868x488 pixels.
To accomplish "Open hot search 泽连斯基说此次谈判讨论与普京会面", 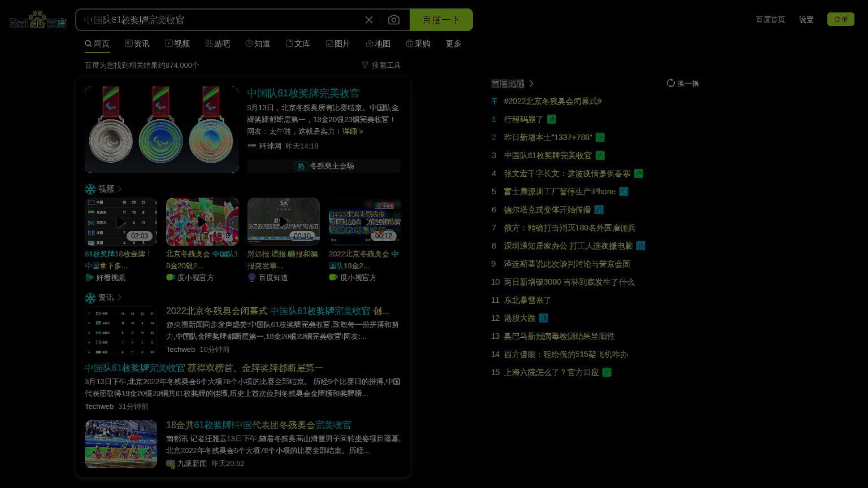I will point(567,264).
